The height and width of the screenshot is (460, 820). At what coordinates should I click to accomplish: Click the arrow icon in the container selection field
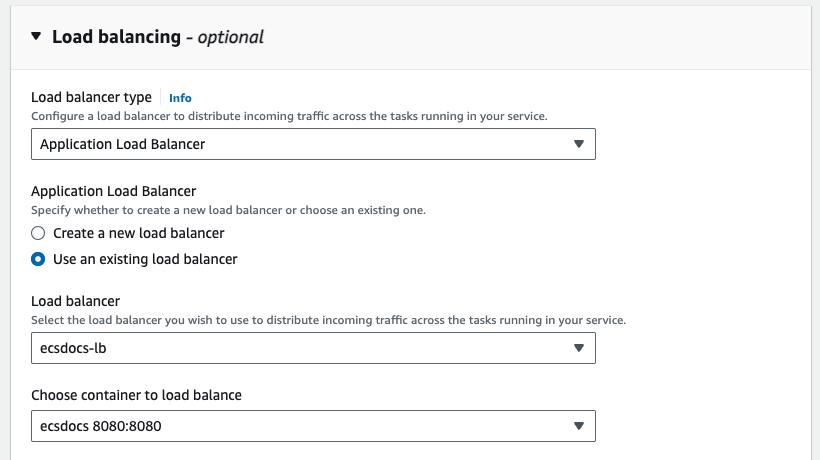coord(578,426)
